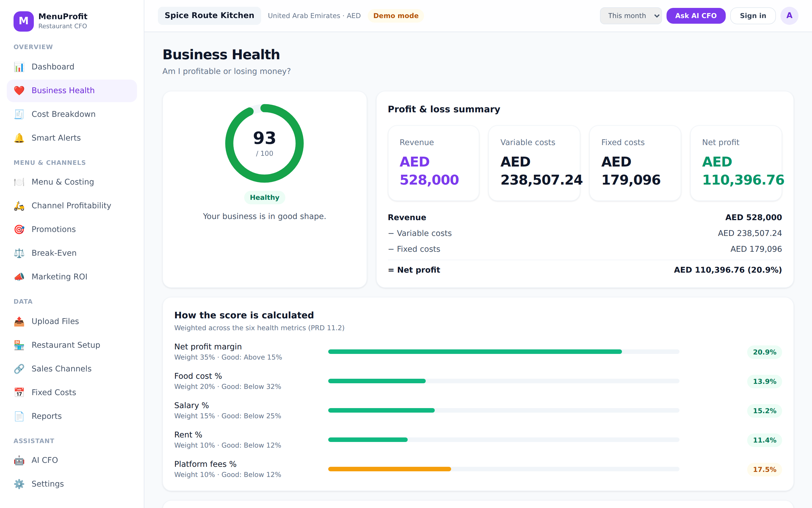Open Settings from sidebar

72,484
